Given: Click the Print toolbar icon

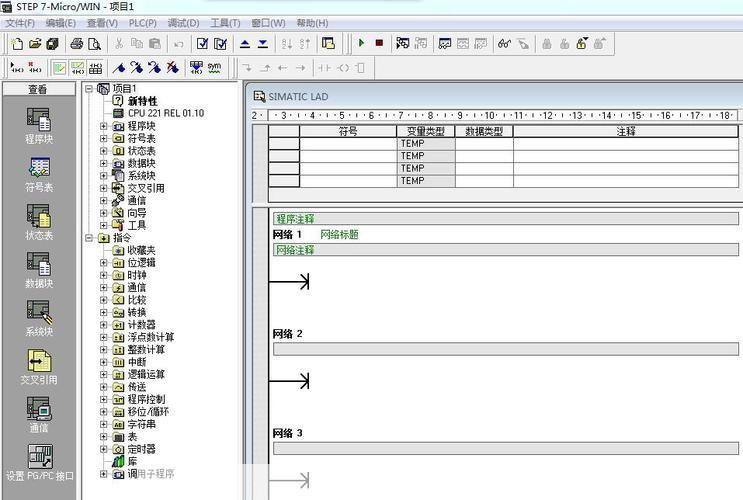Looking at the screenshot, I should click(x=77, y=44).
